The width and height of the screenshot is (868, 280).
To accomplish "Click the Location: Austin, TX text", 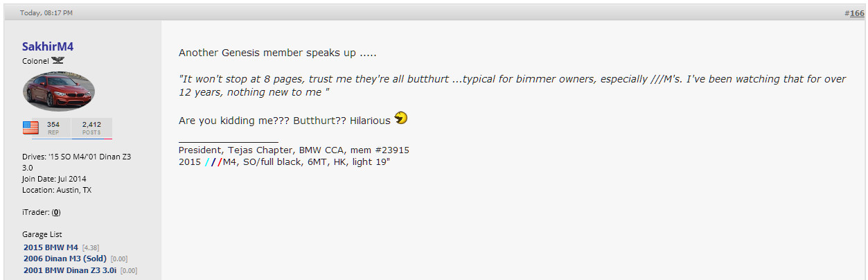I will 57,190.
